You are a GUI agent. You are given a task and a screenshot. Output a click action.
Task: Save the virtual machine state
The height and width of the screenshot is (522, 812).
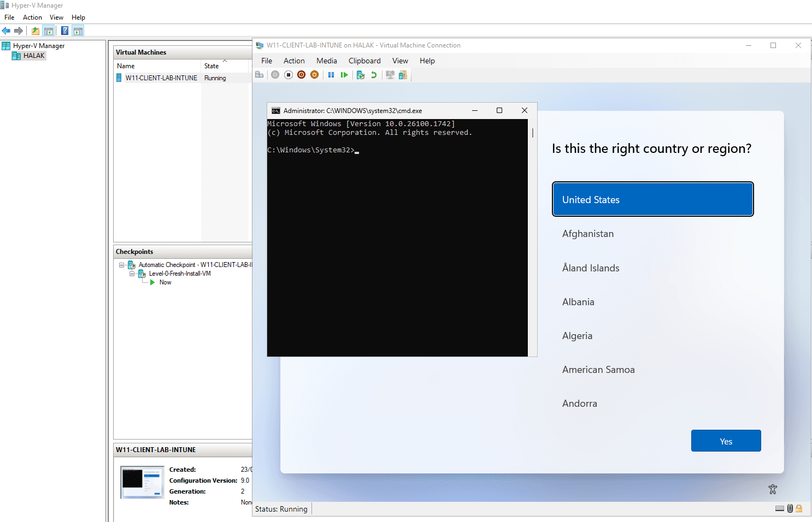(314, 75)
